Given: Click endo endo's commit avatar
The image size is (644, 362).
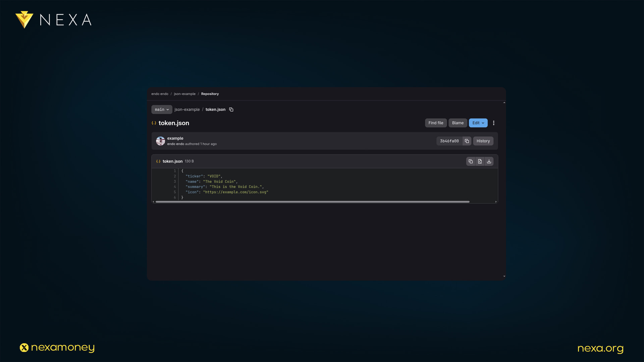Looking at the screenshot, I should (160, 141).
